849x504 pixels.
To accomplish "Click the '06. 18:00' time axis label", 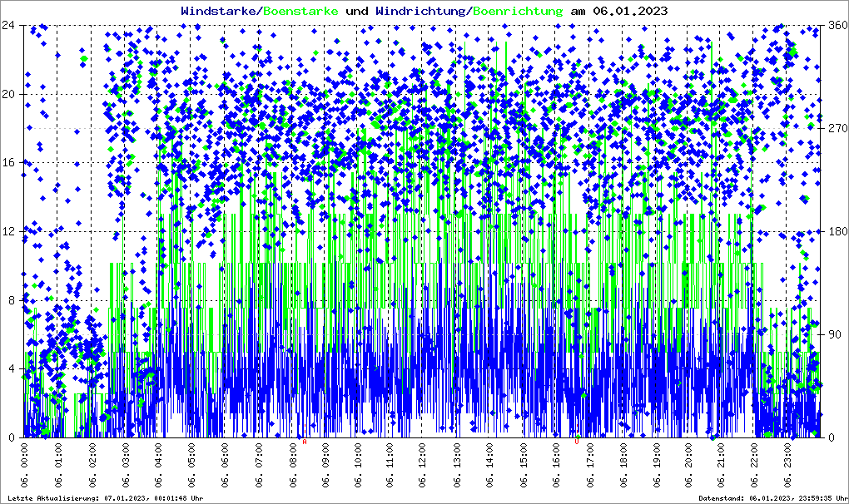I will (x=623, y=465).
